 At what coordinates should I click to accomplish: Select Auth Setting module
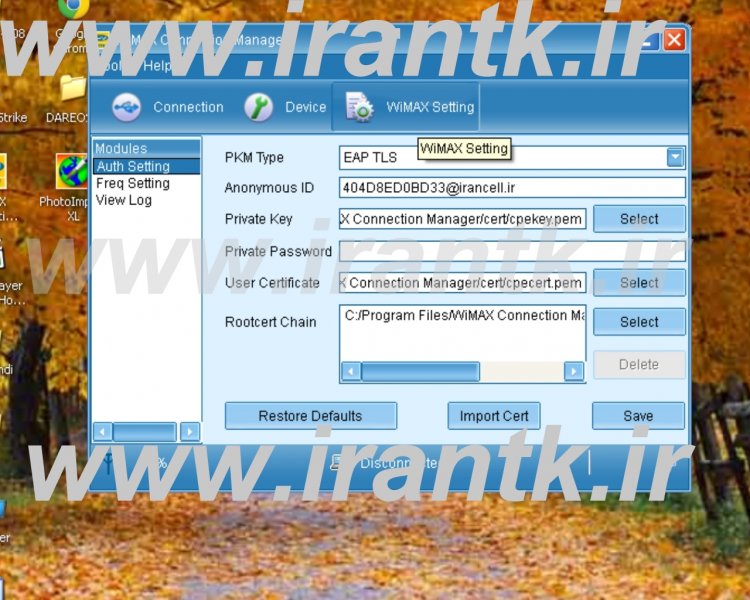coord(146,166)
